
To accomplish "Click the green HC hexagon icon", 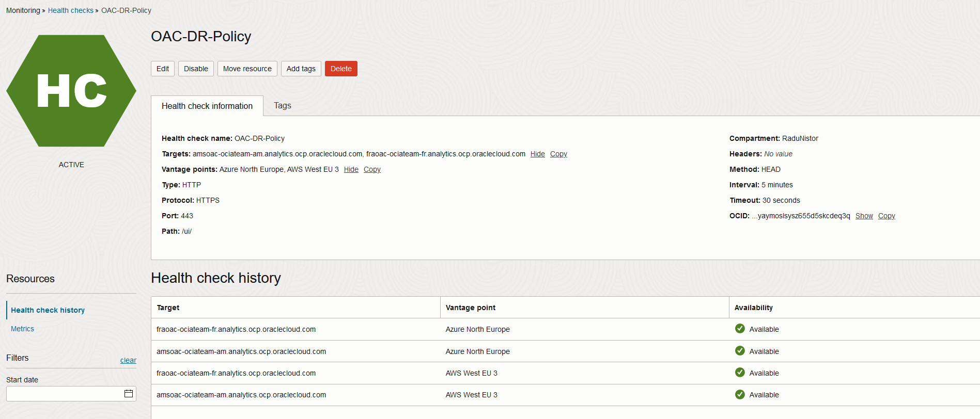I will (71, 91).
